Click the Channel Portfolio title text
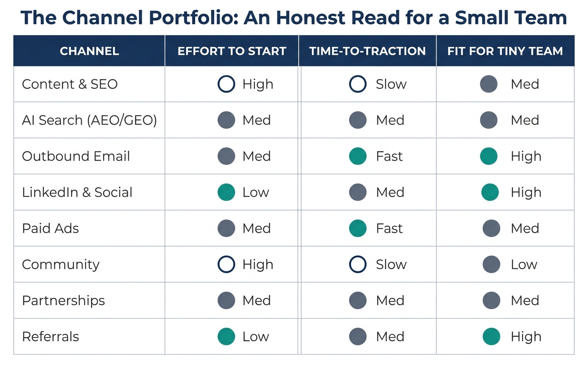Image resolution: width=588 pixels, height=366 pixels. (294, 18)
